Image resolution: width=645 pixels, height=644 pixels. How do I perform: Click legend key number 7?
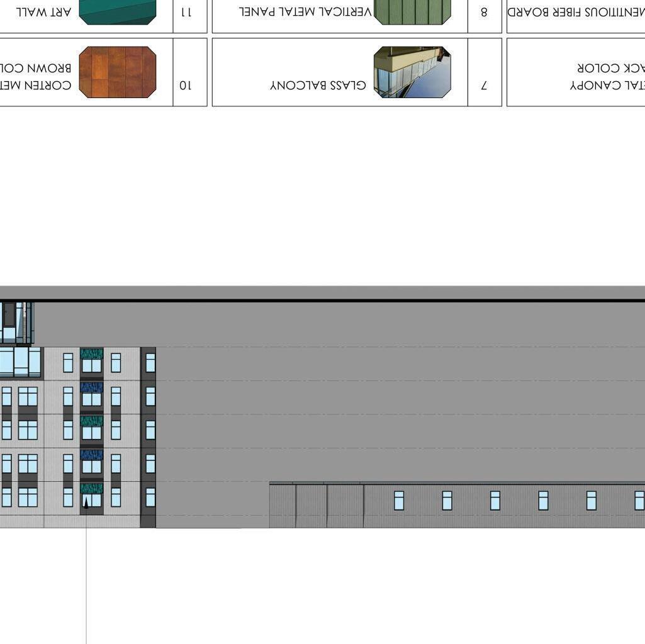(484, 86)
